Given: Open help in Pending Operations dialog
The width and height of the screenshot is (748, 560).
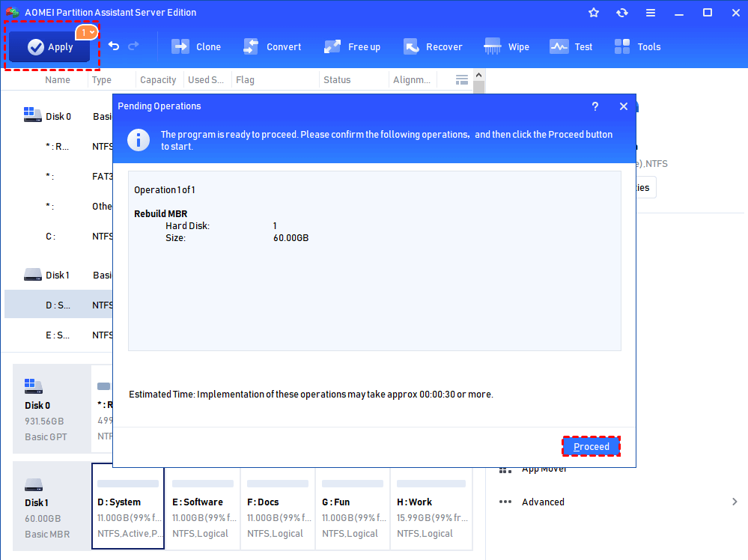Looking at the screenshot, I should click(x=595, y=106).
